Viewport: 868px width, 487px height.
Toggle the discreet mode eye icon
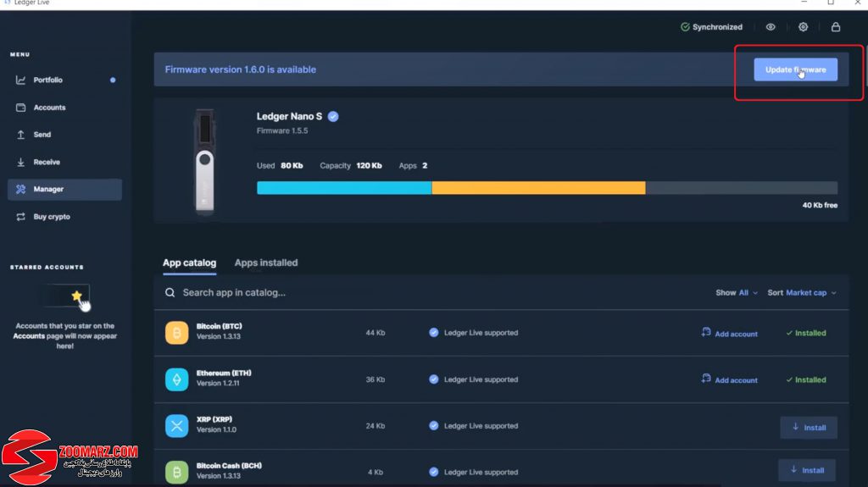pyautogui.click(x=771, y=26)
